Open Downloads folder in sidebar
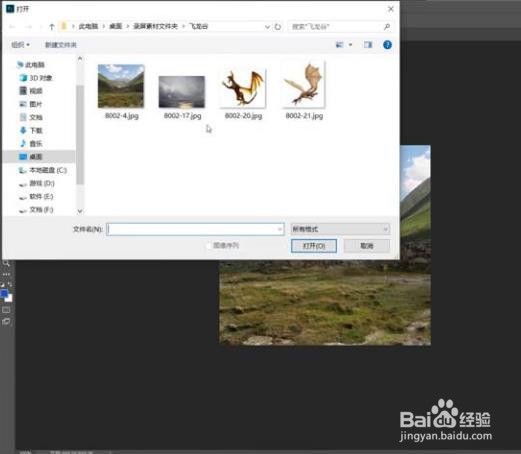 [31, 130]
